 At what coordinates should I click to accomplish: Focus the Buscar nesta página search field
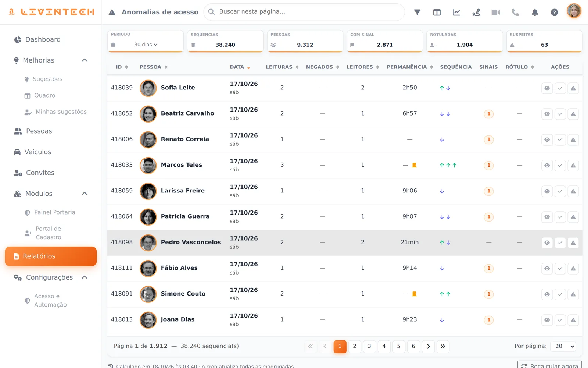(x=304, y=12)
